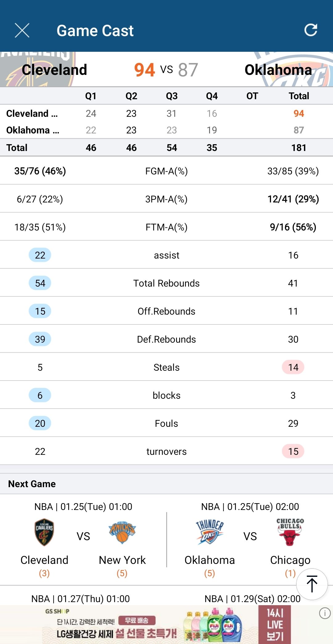Tap the Chicago Bulls logo

coord(290,532)
